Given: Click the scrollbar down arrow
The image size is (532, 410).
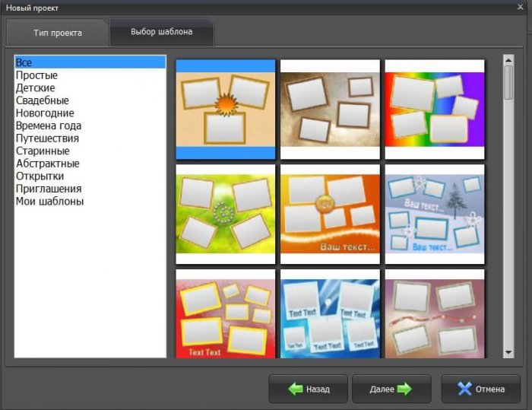Looking at the screenshot, I should [x=508, y=353].
